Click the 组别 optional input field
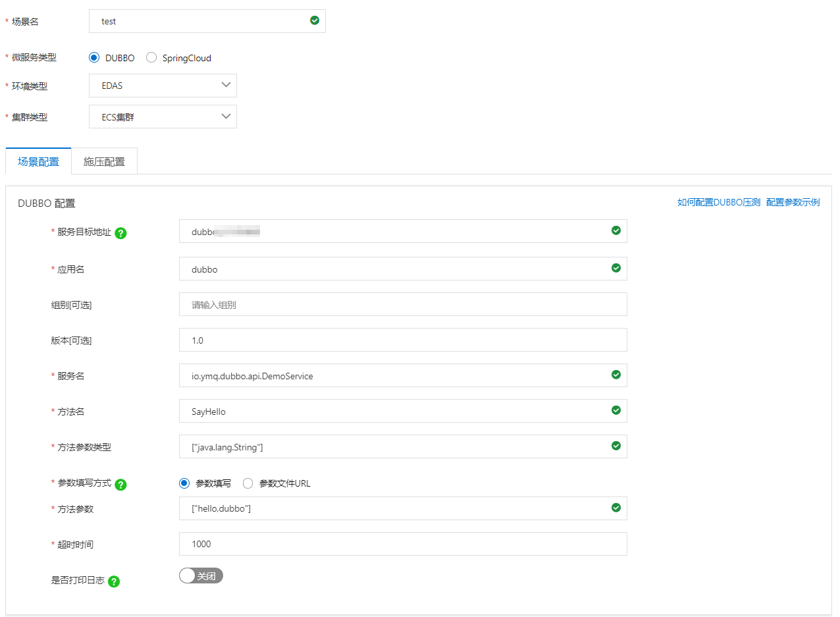The image size is (840, 617). [x=403, y=304]
